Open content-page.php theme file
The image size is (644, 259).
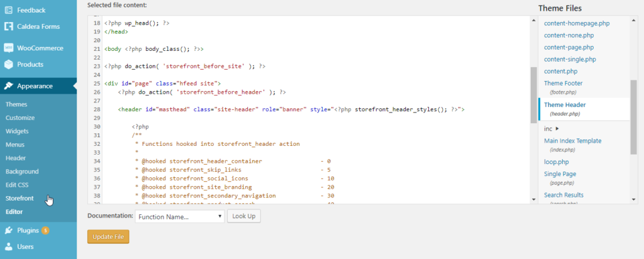tap(569, 47)
